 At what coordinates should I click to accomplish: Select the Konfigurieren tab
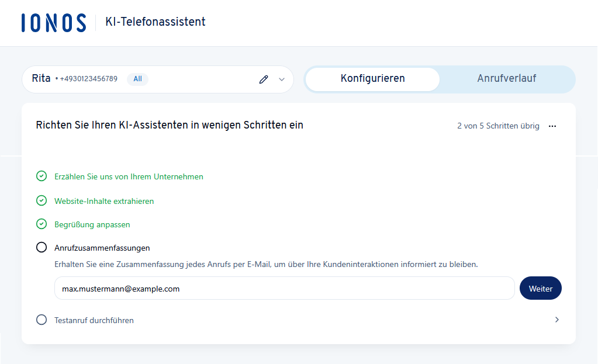(372, 79)
